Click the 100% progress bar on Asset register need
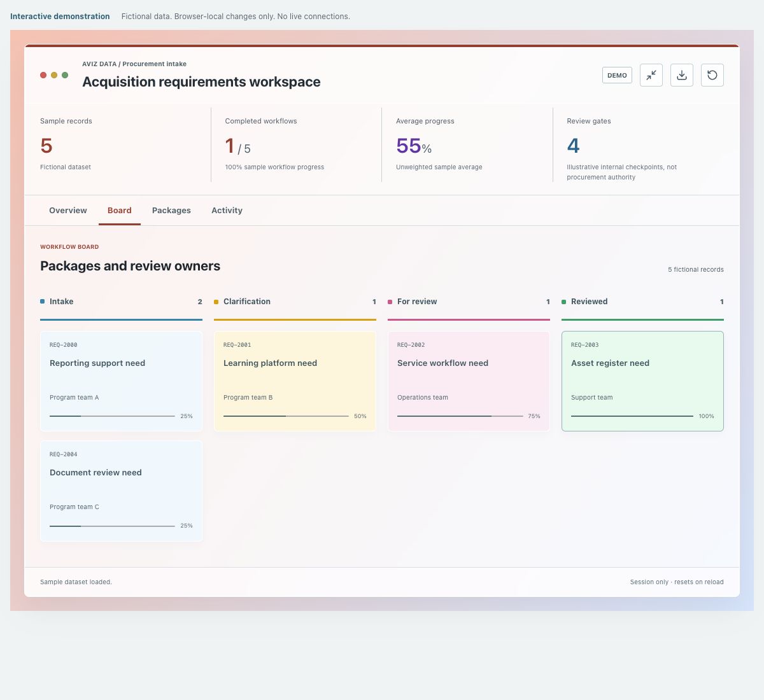 click(x=632, y=416)
